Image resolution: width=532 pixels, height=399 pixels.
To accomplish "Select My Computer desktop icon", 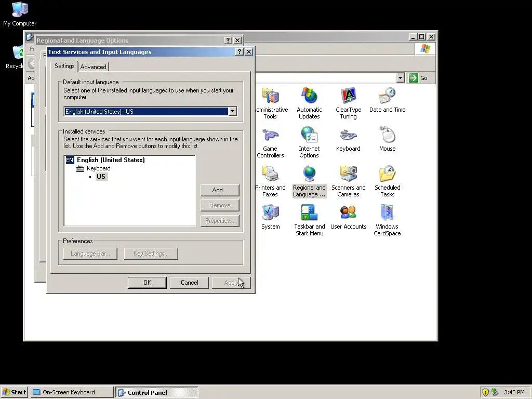I will 20,14.
